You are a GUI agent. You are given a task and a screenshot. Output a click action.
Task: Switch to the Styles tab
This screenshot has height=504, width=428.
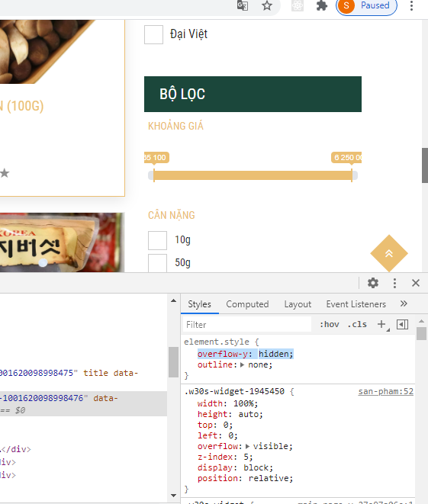pos(199,304)
